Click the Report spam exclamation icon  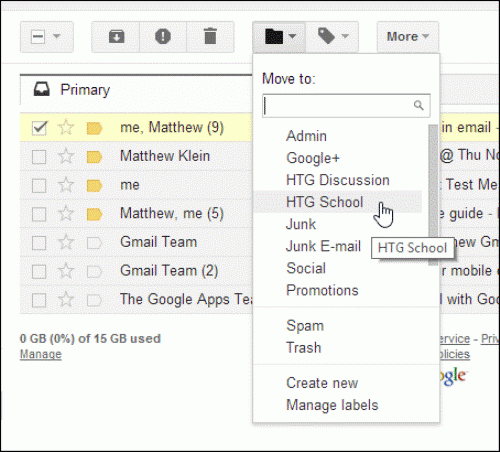(163, 37)
